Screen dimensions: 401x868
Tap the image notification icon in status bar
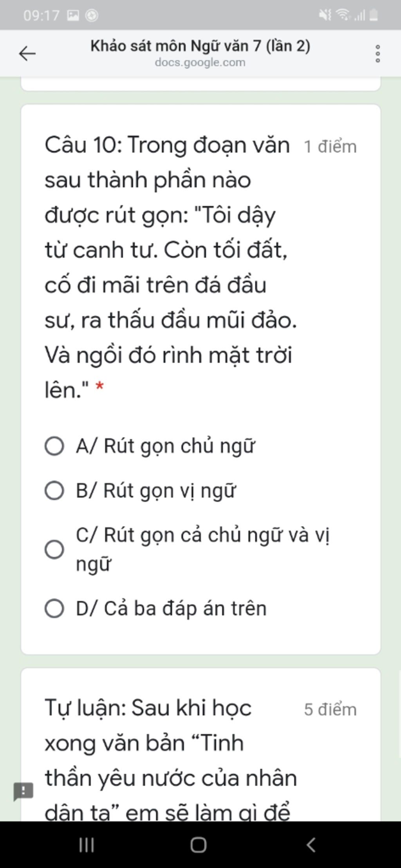(73, 16)
